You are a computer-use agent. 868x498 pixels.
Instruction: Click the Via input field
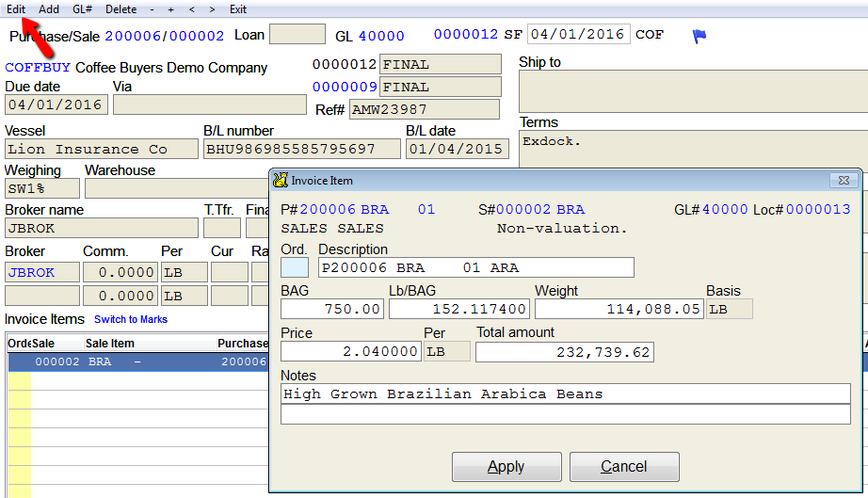coord(210,104)
